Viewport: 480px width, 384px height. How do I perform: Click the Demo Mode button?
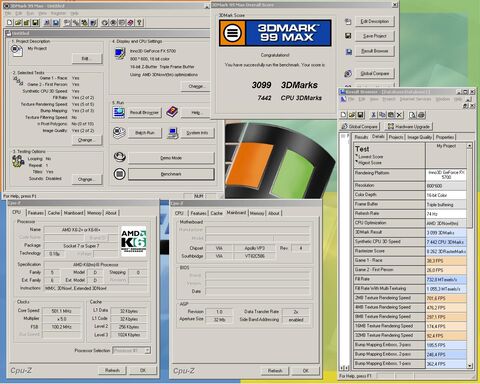[171, 158]
